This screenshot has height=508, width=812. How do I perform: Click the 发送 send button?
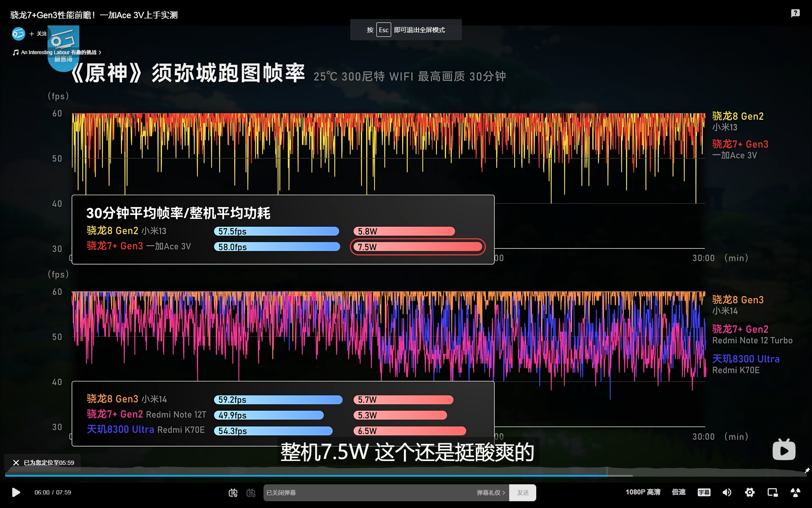coord(523,492)
